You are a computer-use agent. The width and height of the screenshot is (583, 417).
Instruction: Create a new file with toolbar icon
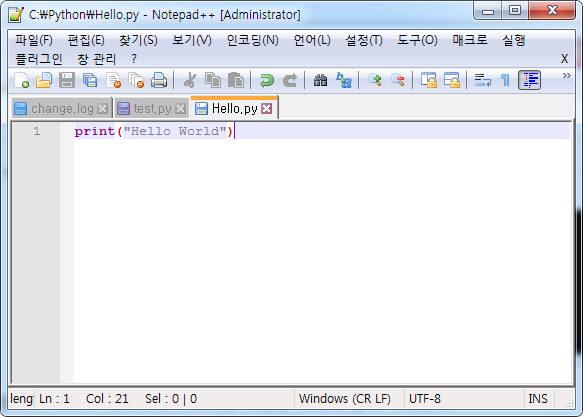(21, 80)
